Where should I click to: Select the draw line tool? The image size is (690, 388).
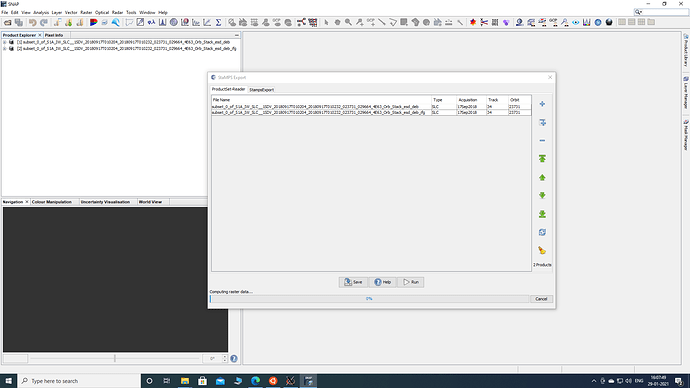click(382, 22)
